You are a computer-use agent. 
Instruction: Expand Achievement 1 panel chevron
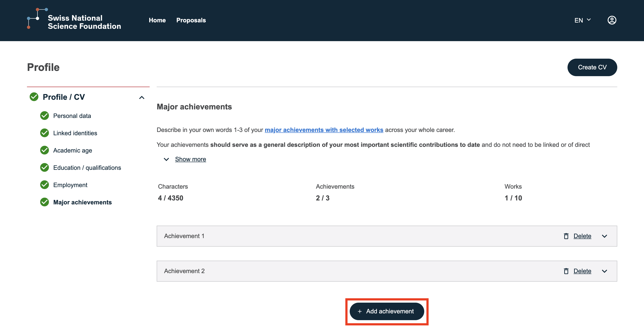[x=604, y=236]
